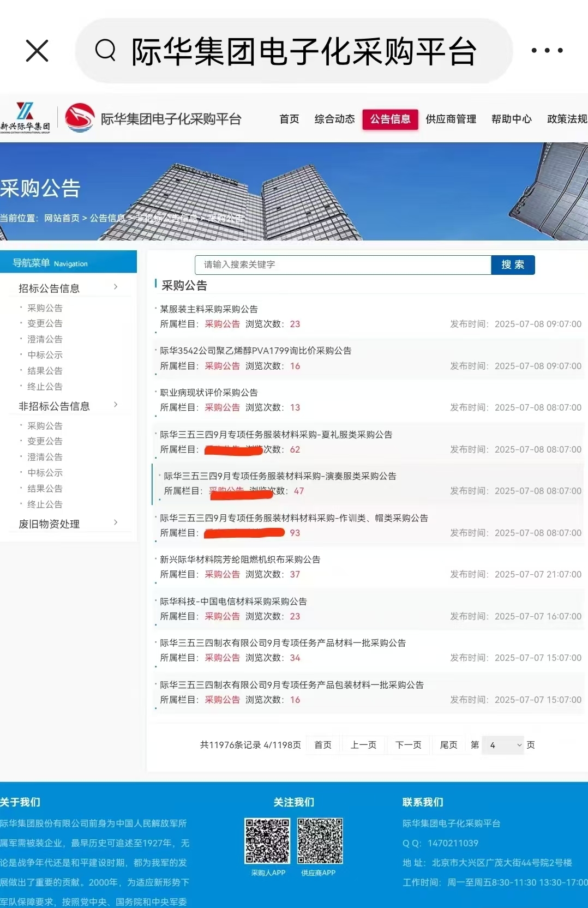The image size is (588, 908).
Task: Open 帮助中心 menu item
Action: point(512,119)
